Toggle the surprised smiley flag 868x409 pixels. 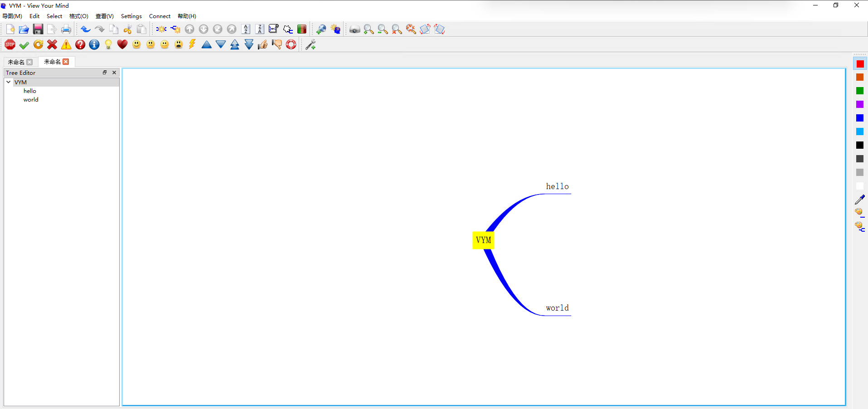tap(179, 44)
